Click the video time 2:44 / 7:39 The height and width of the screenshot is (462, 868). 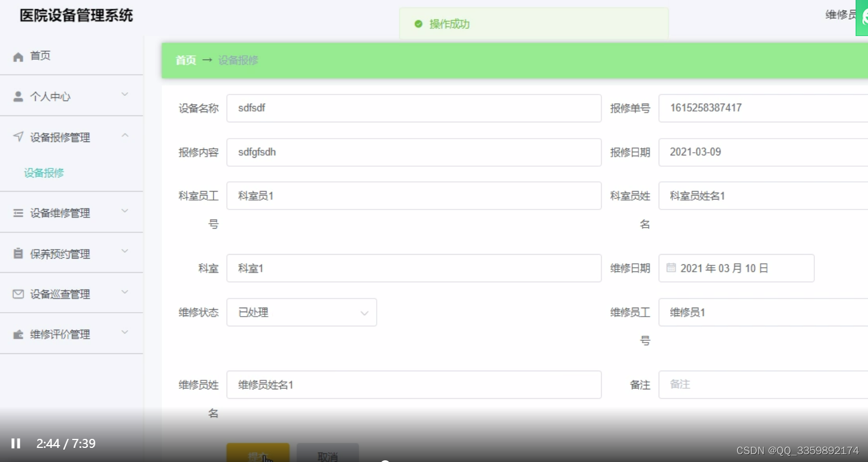coord(66,443)
